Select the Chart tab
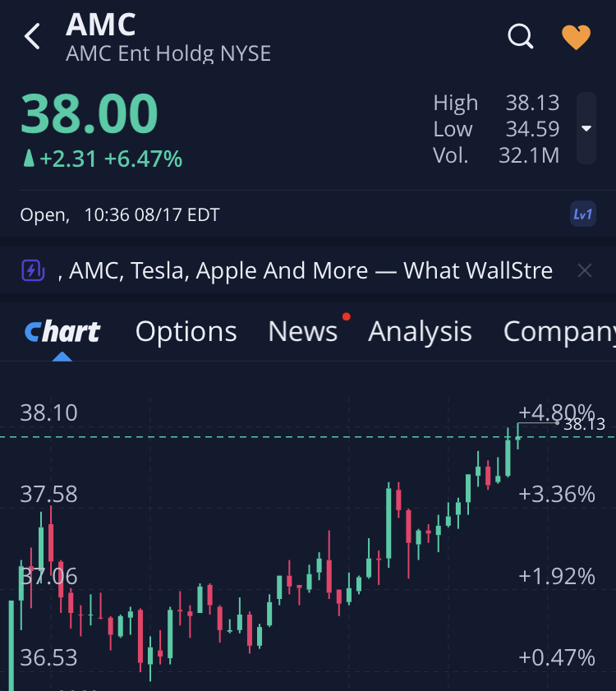Image resolution: width=616 pixels, height=691 pixels. (62, 331)
